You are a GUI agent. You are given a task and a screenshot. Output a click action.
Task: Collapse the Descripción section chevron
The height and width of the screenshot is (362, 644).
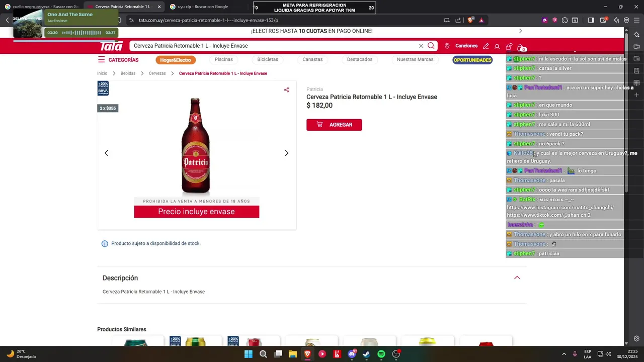click(x=517, y=278)
